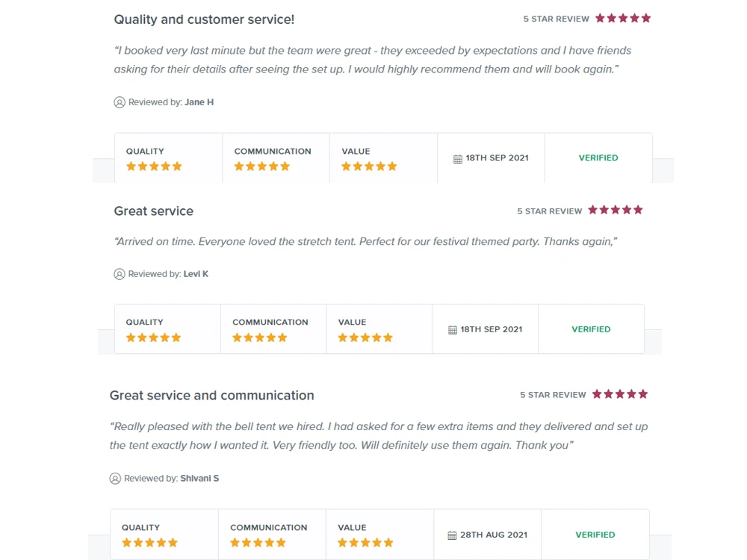Open the 'Great service and communication' review title
Image resolution: width=747 pixels, height=560 pixels.
211,396
